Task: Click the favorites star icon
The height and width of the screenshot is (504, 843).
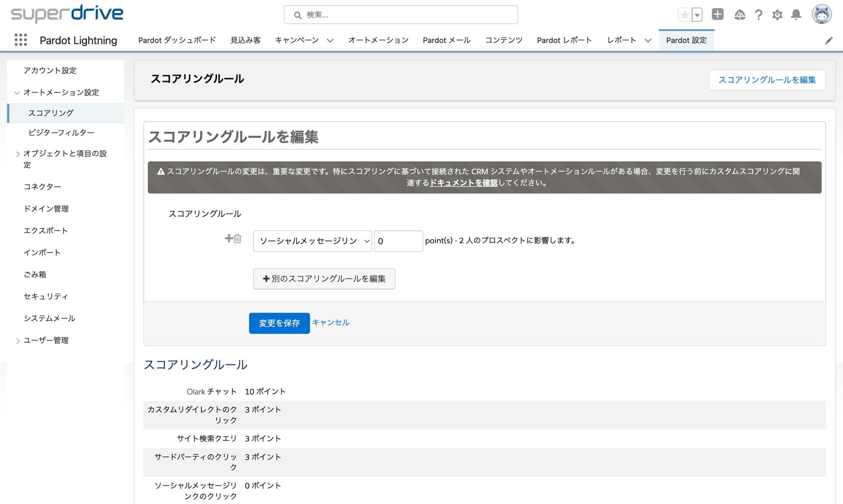Action: coord(685,14)
